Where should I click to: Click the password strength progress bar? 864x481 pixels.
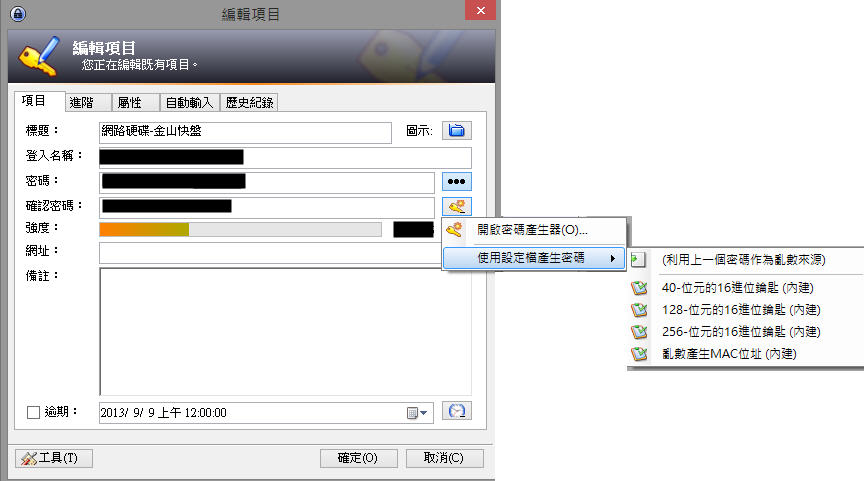pos(240,229)
